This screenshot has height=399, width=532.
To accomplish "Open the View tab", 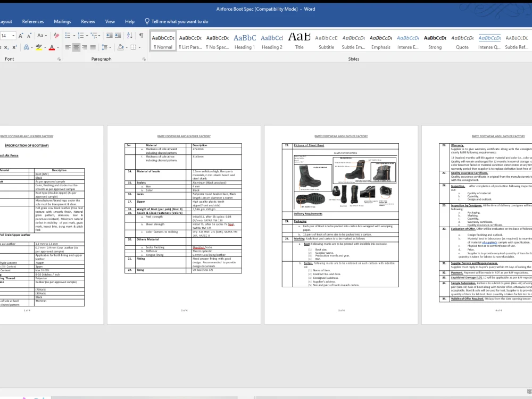I will 110,21.
